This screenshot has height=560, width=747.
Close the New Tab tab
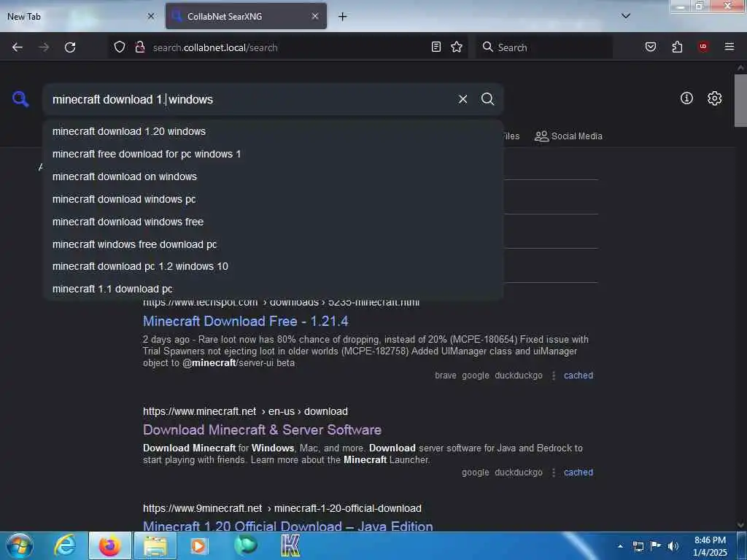coord(150,16)
